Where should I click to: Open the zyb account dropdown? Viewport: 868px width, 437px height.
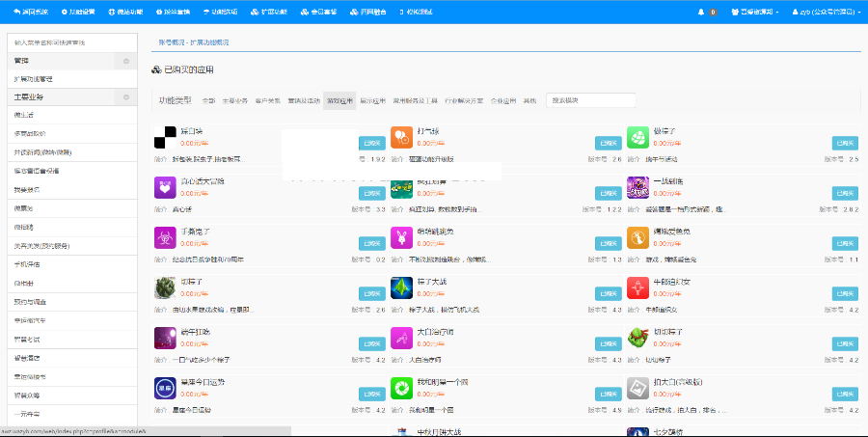[827, 12]
